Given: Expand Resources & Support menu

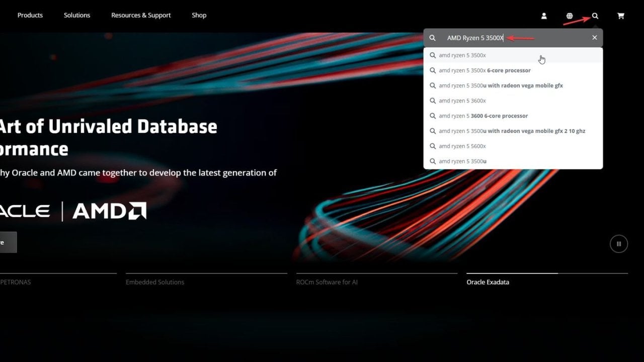Looking at the screenshot, I should pyautogui.click(x=141, y=15).
